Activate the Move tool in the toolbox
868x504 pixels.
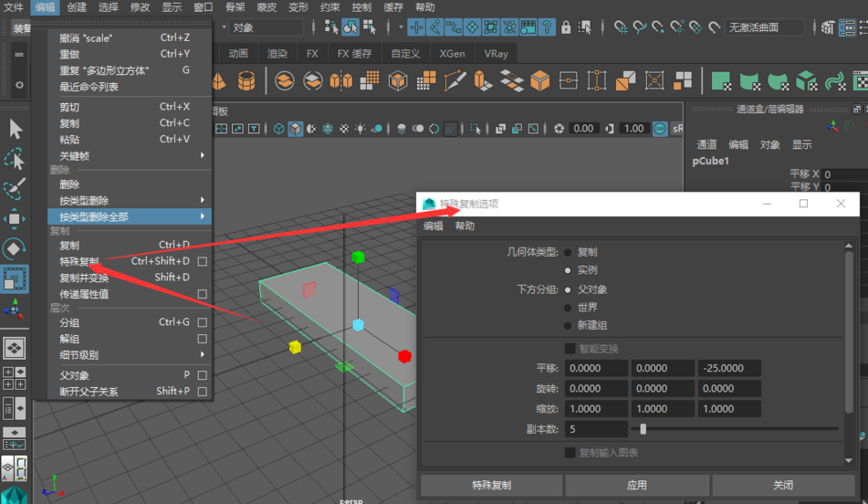pyautogui.click(x=16, y=219)
